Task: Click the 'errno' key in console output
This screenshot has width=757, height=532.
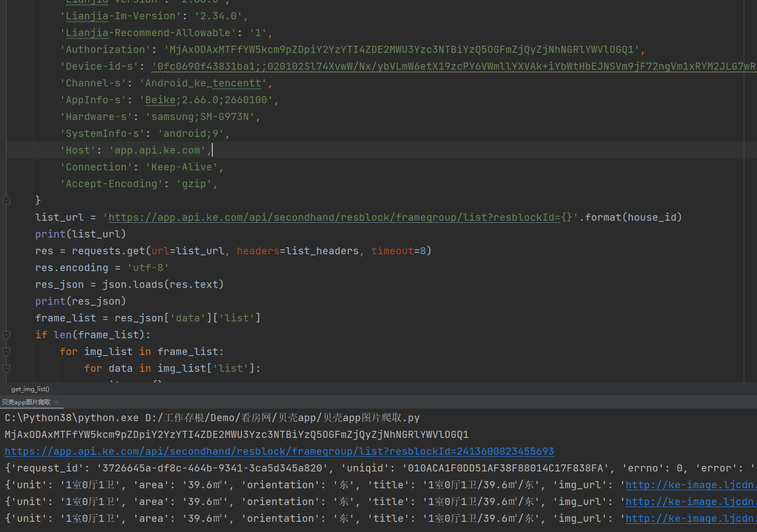Action: point(643,468)
